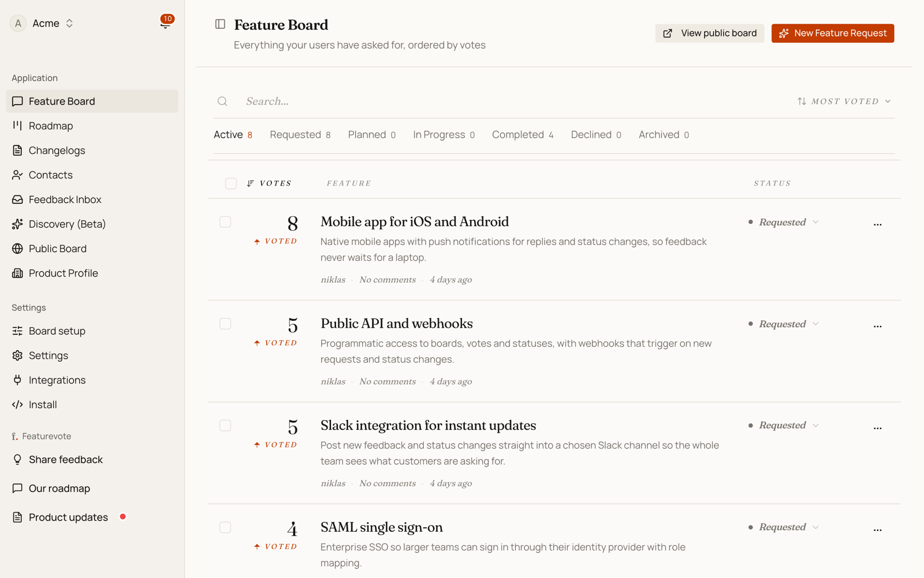Image resolution: width=924 pixels, height=578 pixels.
Task: Switch to the Completed tab
Action: tap(523, 135)
